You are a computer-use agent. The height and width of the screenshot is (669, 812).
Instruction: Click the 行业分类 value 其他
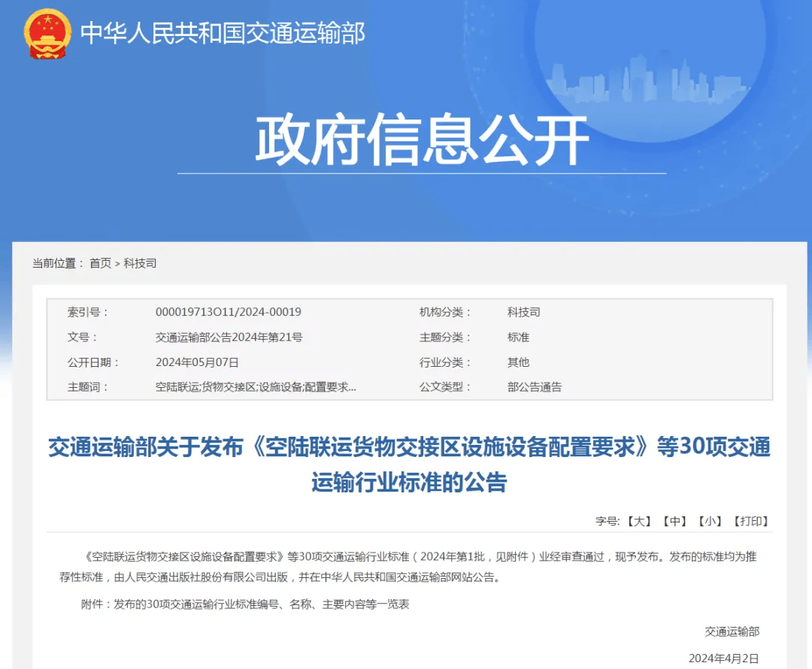[x=518, y=362]
